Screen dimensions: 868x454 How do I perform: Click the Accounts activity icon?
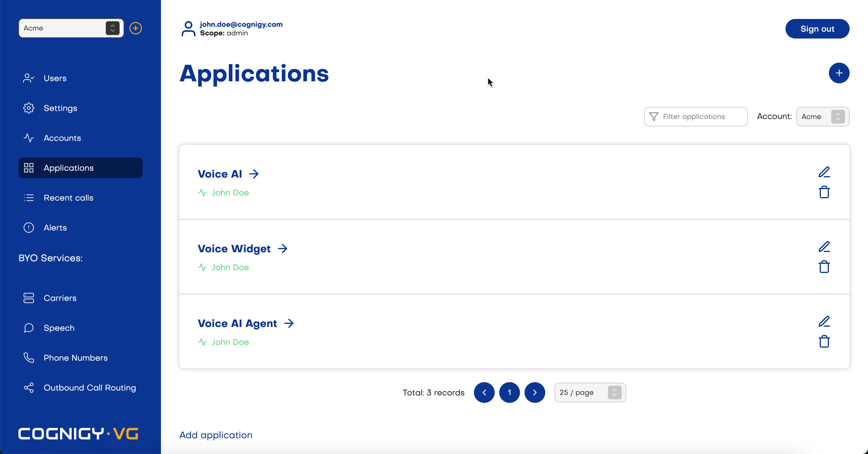(29, 138)
